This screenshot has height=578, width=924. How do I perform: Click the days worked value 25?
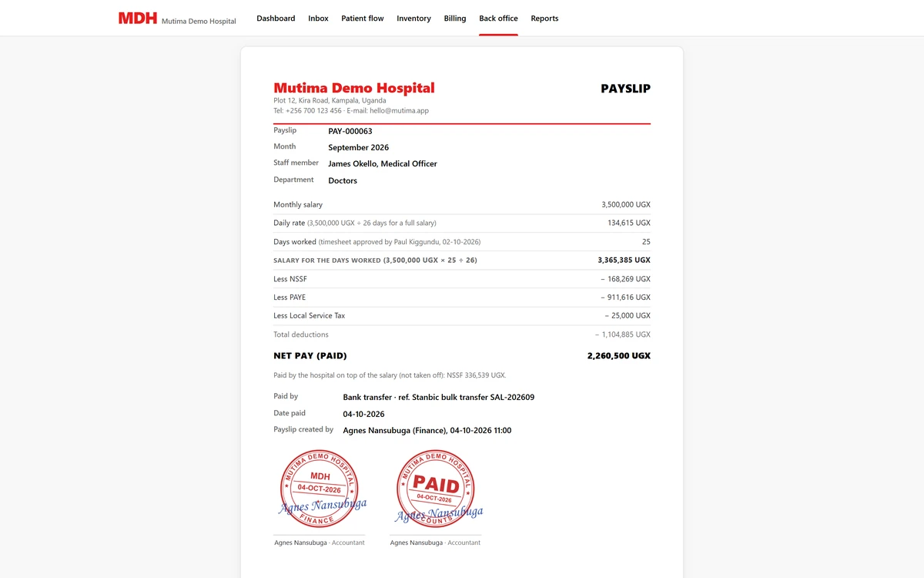click(646, 242)
